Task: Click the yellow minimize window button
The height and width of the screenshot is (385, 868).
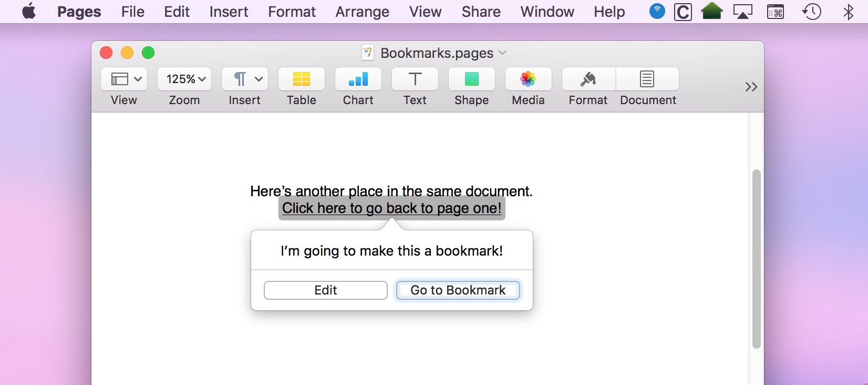Action: pyautogui.click(x=127, y=53)
